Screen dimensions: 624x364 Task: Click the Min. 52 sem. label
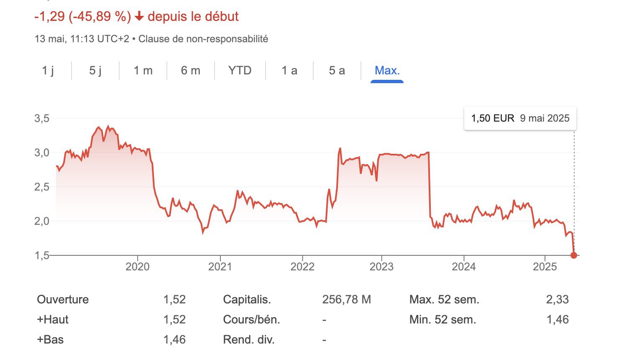443,320
